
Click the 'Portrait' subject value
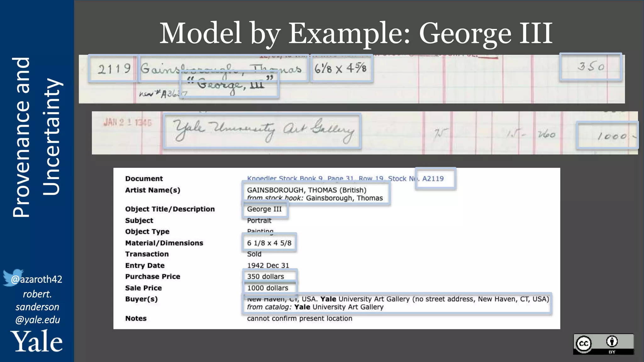[x=259, y=221]
